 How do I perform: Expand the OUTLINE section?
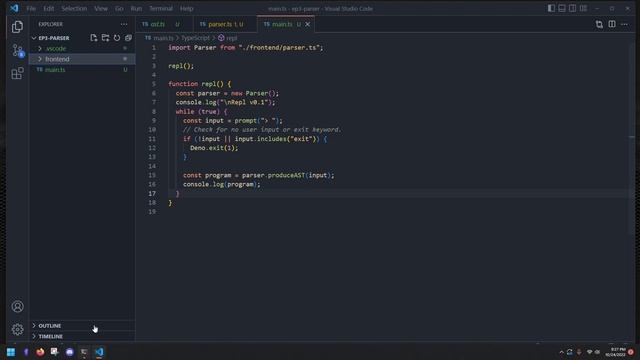point(82,326)
